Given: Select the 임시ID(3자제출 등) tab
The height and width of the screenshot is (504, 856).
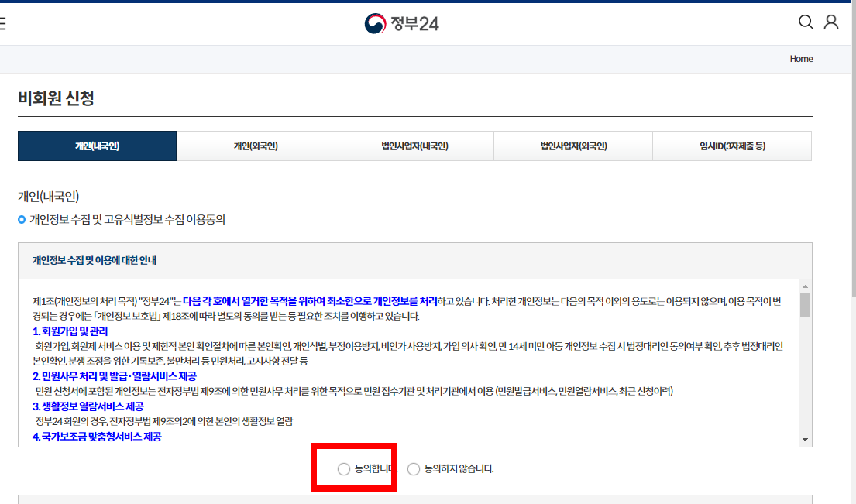Looking at the screenshot, I should click(732, 146).
